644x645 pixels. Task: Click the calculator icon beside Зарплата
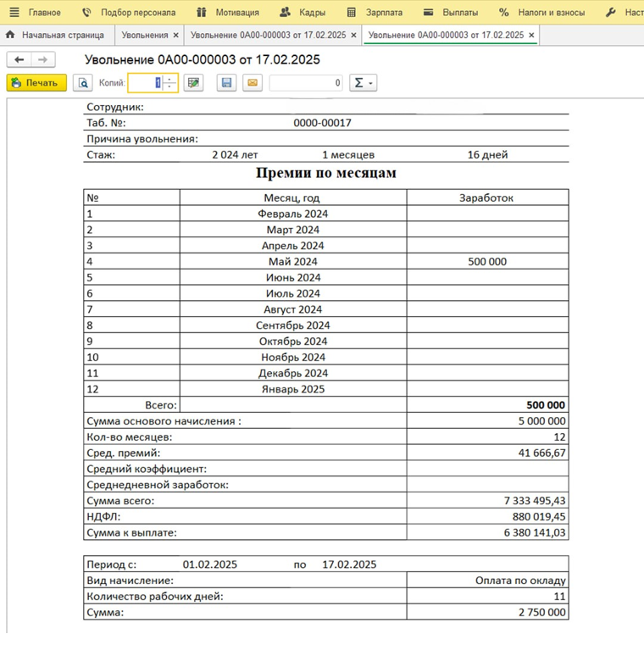point(351,13)
